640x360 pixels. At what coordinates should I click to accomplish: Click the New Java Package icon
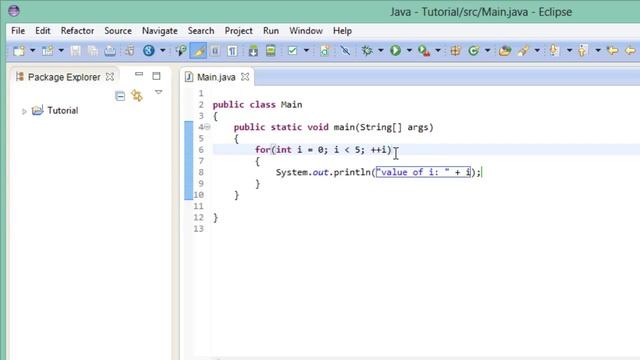(456, 51)
